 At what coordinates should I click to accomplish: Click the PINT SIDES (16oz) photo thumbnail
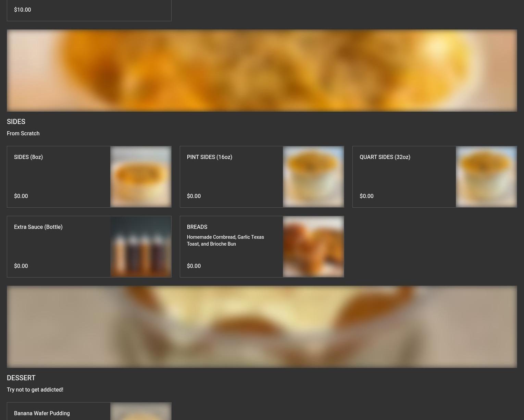tap(313, 177)
